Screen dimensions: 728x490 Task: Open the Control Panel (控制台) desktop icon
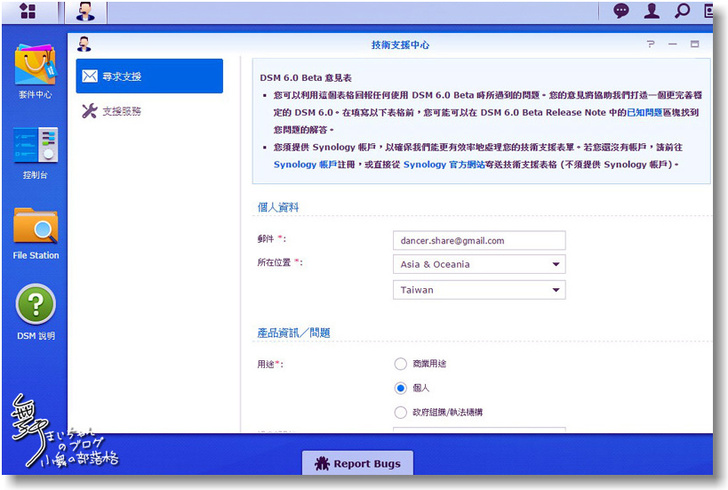35,152
